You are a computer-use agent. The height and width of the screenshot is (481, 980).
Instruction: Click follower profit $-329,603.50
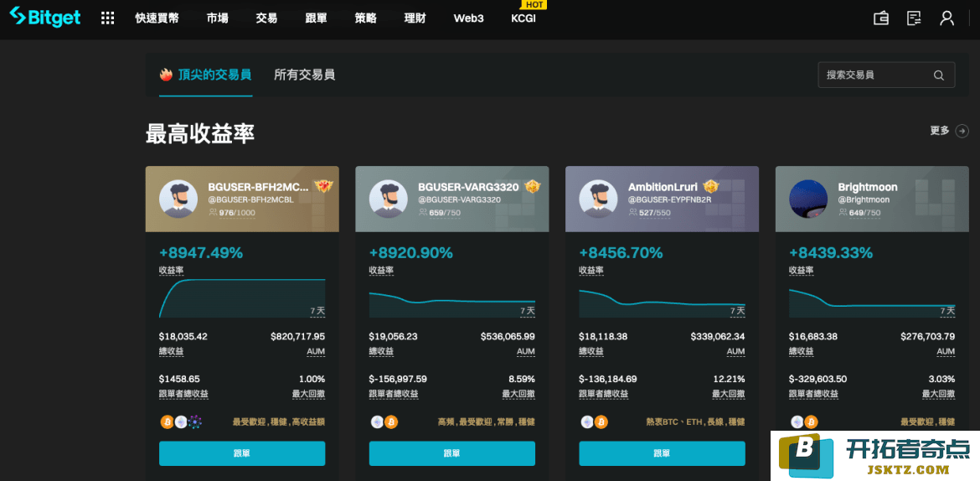[x=818, y=379]
